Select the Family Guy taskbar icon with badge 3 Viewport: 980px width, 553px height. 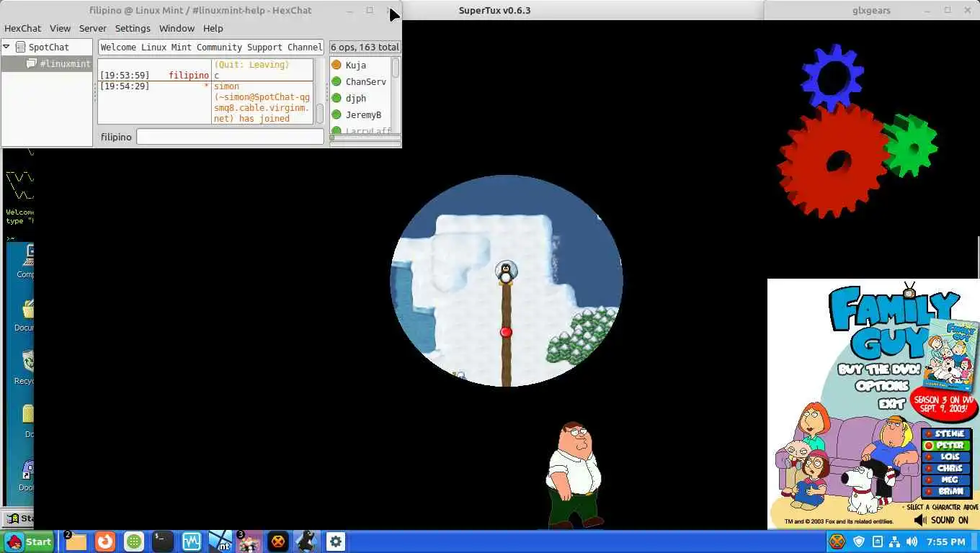point(249,541)
